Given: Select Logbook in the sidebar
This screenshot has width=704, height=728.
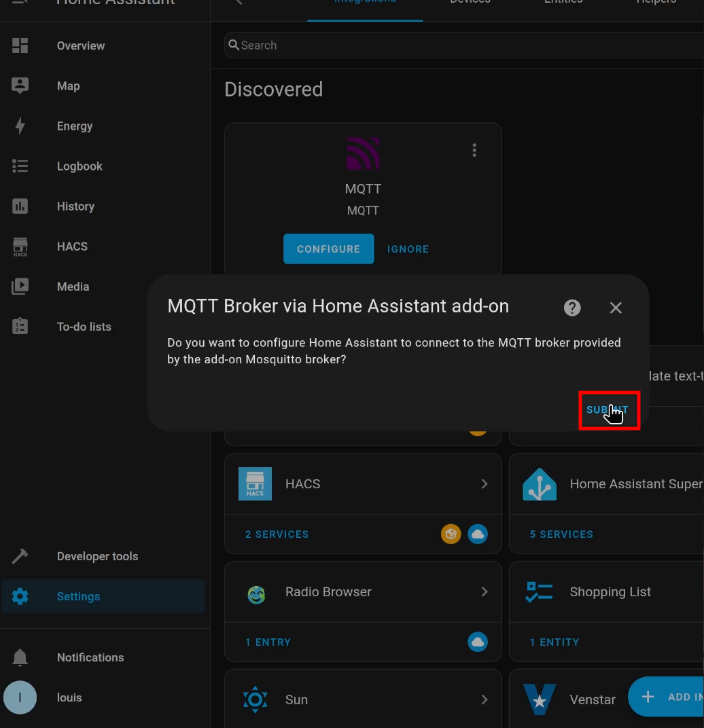Looking at the screenshot, I should (x=103, y=166).
